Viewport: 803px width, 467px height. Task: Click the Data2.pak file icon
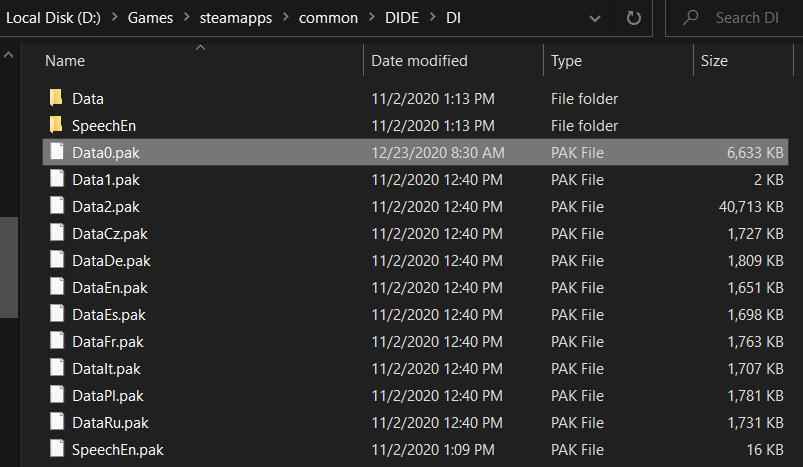[55, 207]
